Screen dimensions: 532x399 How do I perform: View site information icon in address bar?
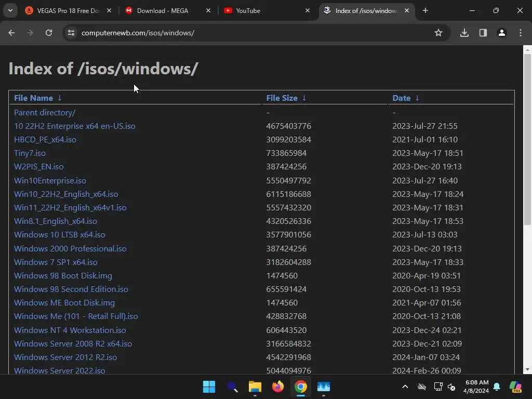click(x=71, y=33)
